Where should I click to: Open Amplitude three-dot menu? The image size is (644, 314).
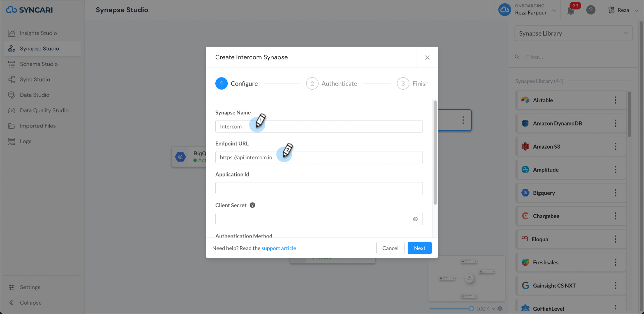[x=615, y=169]
